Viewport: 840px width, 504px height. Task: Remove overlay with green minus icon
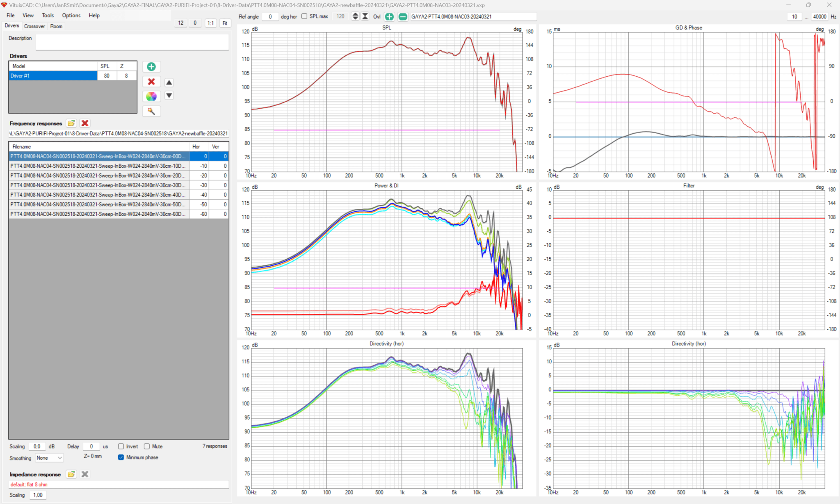tap(403, 17)
